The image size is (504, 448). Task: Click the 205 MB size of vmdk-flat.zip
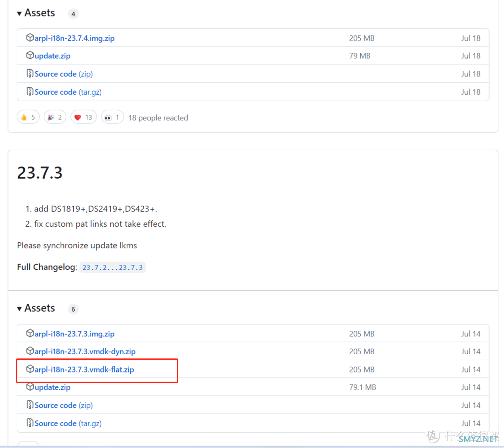[362, 370]
